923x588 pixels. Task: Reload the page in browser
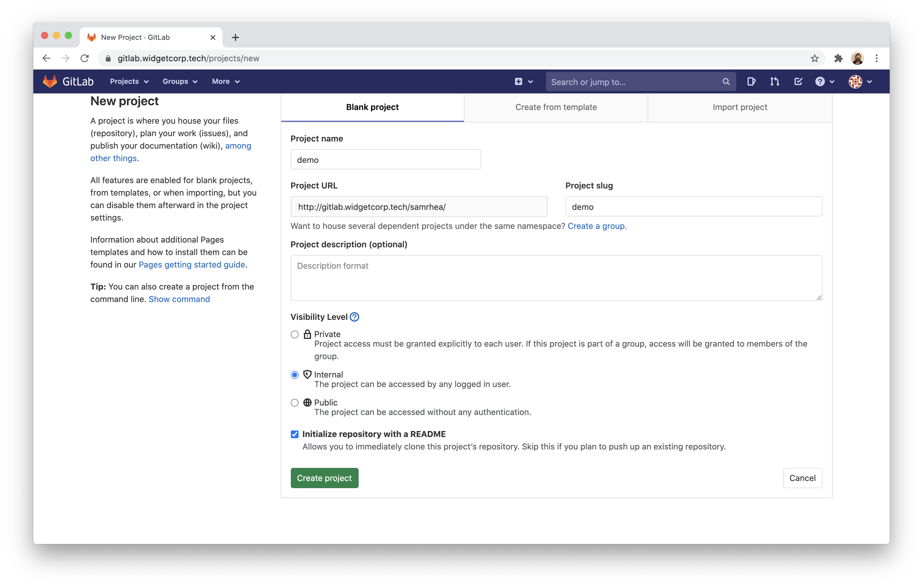tap(85, 58)
